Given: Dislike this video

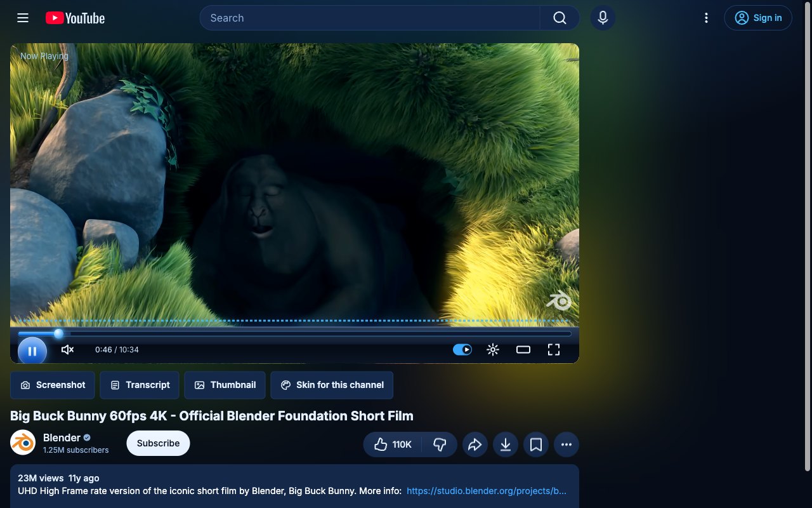Looking at the screenshot, I should (440, 444).
